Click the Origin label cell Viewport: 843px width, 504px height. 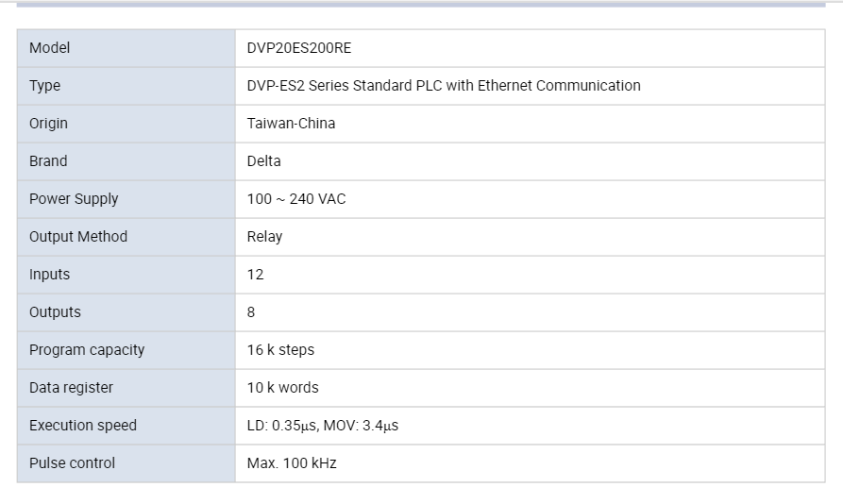point(126,124)
